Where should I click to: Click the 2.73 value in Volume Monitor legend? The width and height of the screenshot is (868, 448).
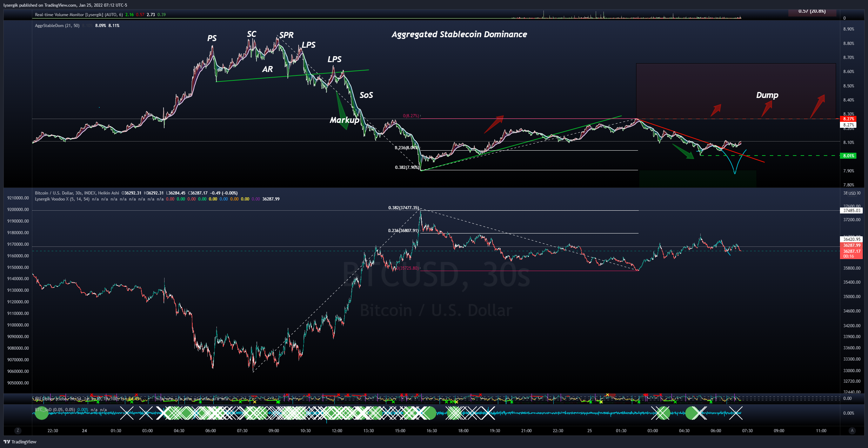point(151,15)
